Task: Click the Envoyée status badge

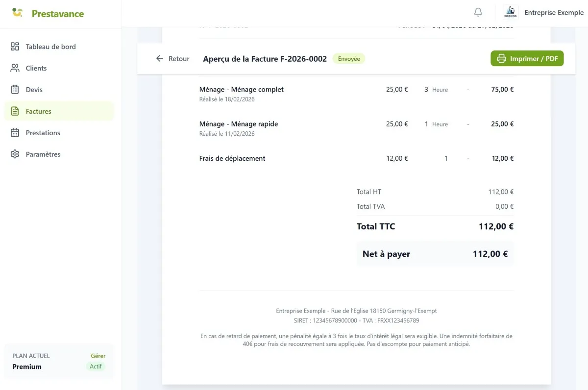Action: pos(349,59)
